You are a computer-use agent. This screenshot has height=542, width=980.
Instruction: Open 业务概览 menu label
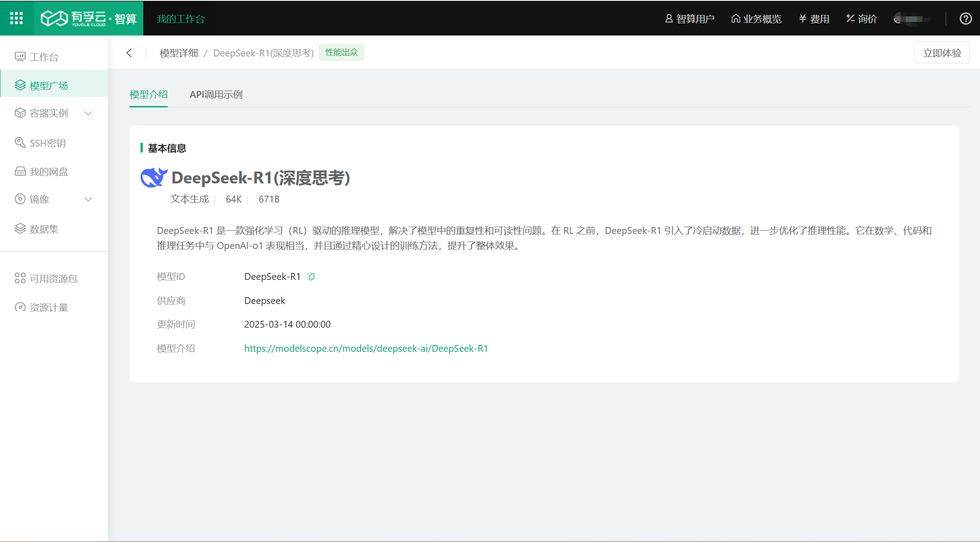(763, 19)
